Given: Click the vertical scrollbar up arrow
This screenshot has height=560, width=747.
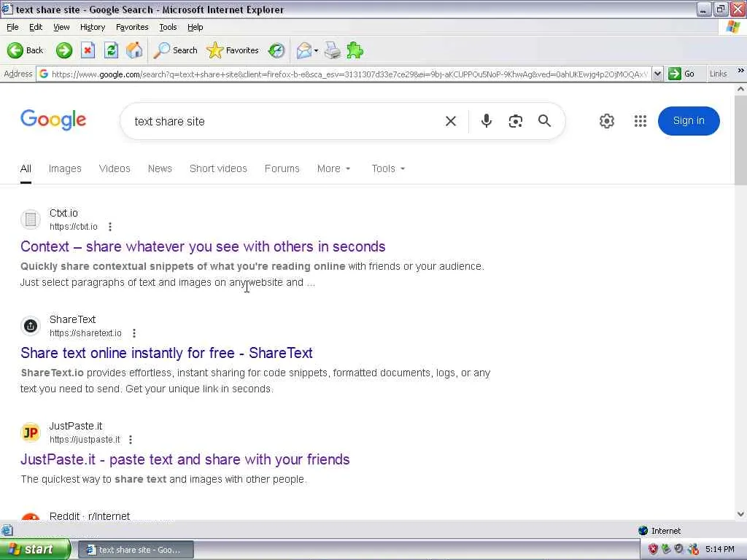Looking at the screenshot, I should click(740, 89).
